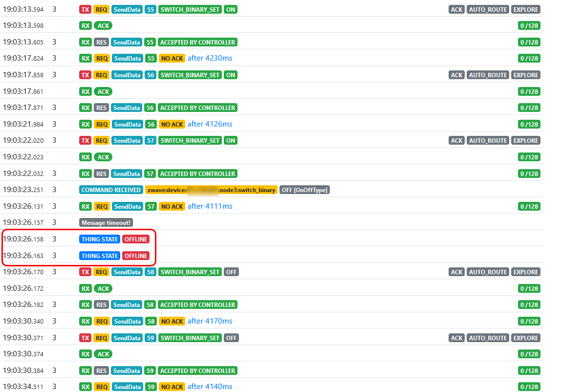Click OFF badge in SendData 59 TX row
561x392 pixels.
click(x=232, y=338)
